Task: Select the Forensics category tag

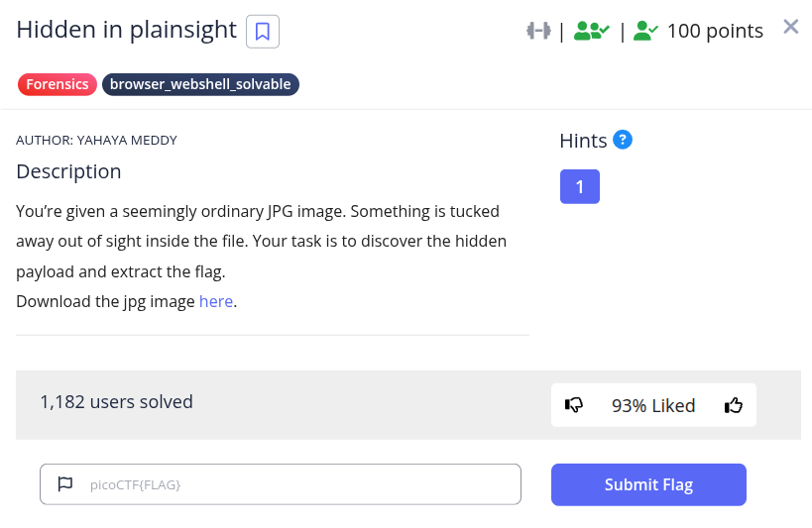Action: (x=58, y=84)
